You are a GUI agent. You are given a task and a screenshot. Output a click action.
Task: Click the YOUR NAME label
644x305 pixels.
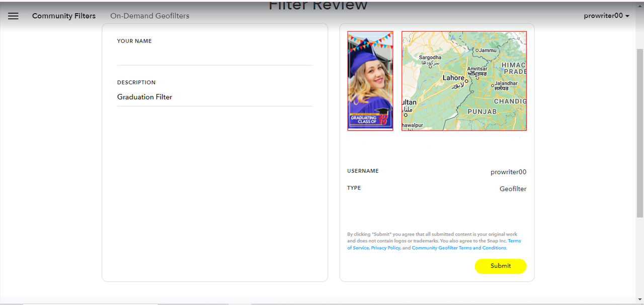click(134, 41)
